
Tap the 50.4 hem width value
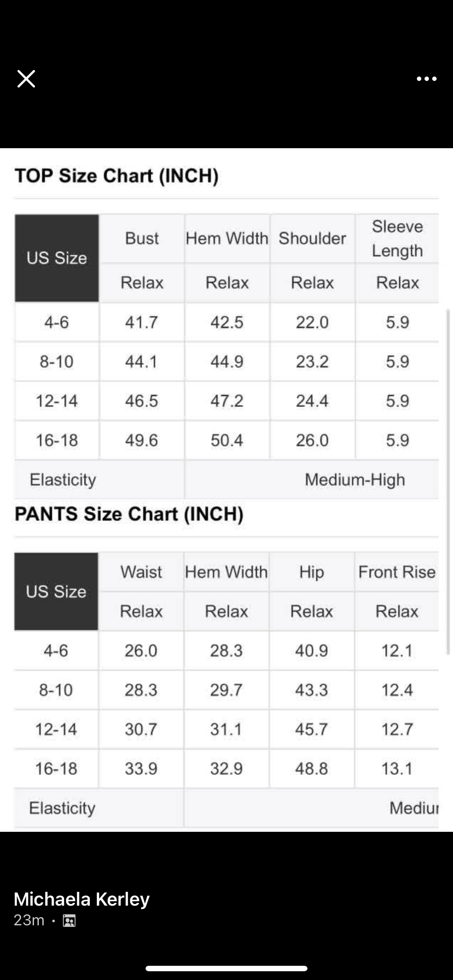(x=226, y=440)
